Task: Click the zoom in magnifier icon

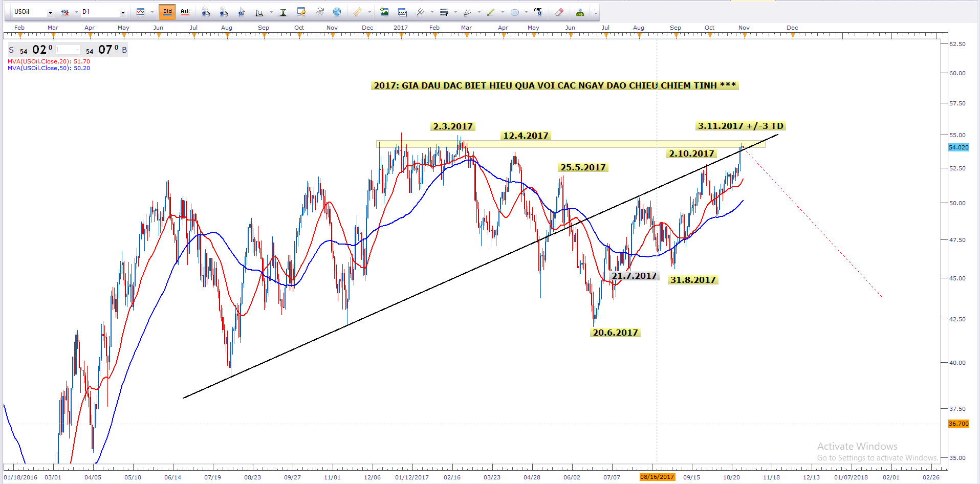Action: pos(206,12)
